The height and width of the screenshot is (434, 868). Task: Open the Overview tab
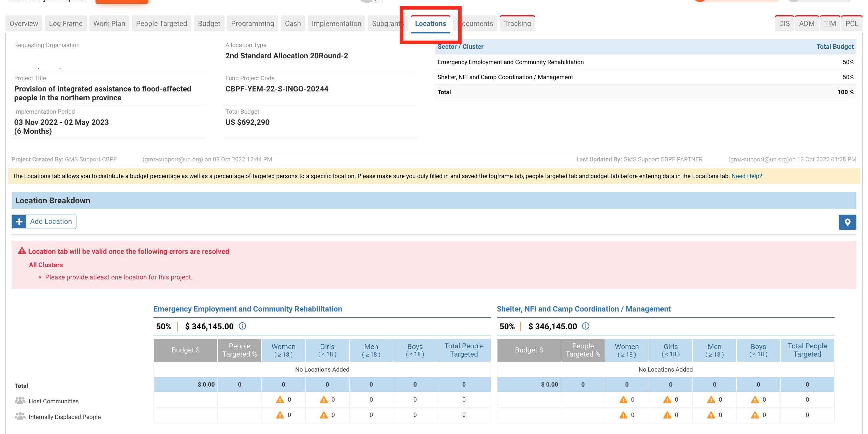click(24, 24)
